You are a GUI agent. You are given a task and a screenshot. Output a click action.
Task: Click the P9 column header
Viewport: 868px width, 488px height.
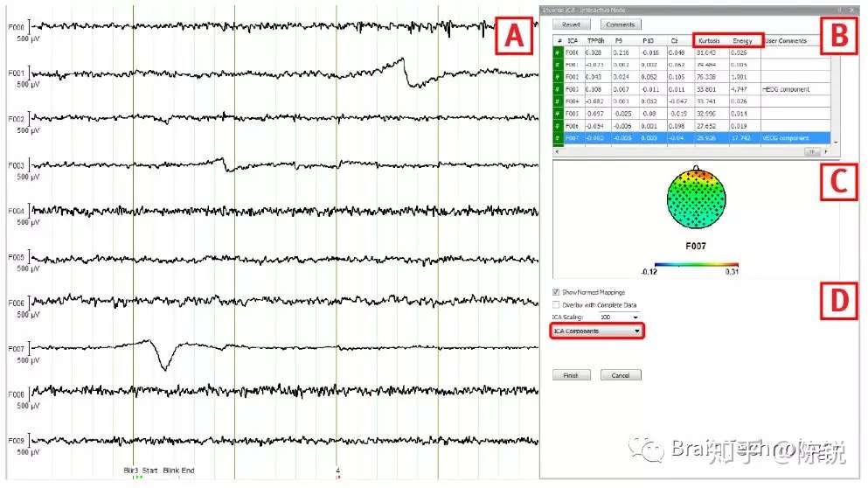619,40
